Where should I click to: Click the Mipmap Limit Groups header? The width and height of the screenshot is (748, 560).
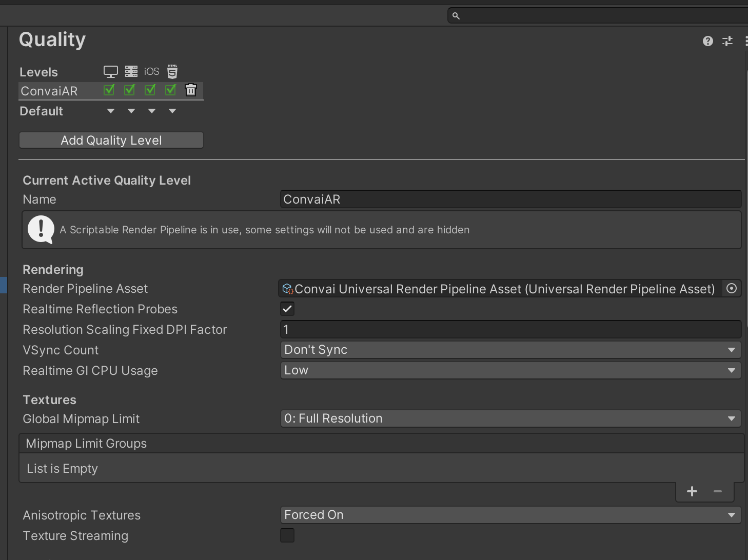tap(381, 444)
